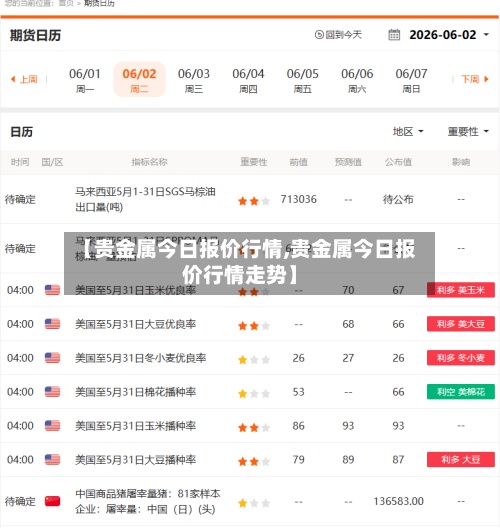
Task: Click the 预测值 column header
Action: (348, 162)
